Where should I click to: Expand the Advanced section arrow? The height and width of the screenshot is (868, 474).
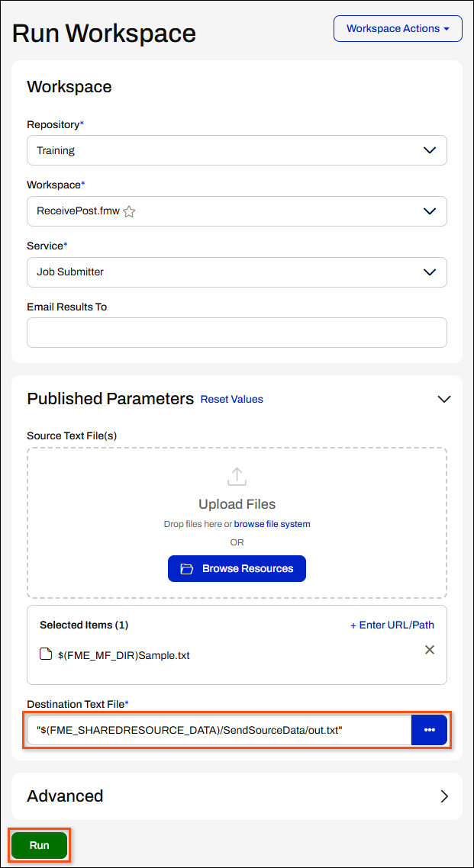[444, 796]
